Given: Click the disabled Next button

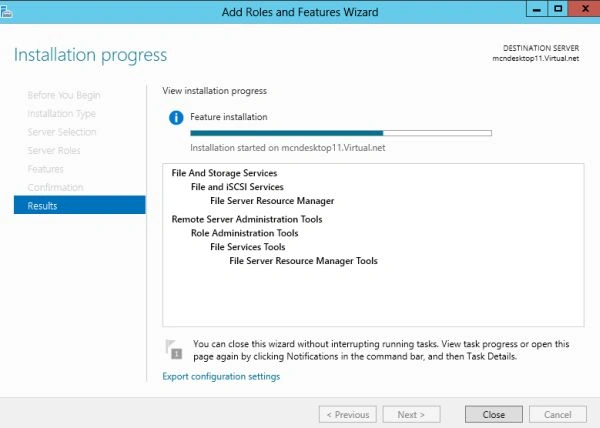Looking at the screenshot, I should click(x=411, y=414).
